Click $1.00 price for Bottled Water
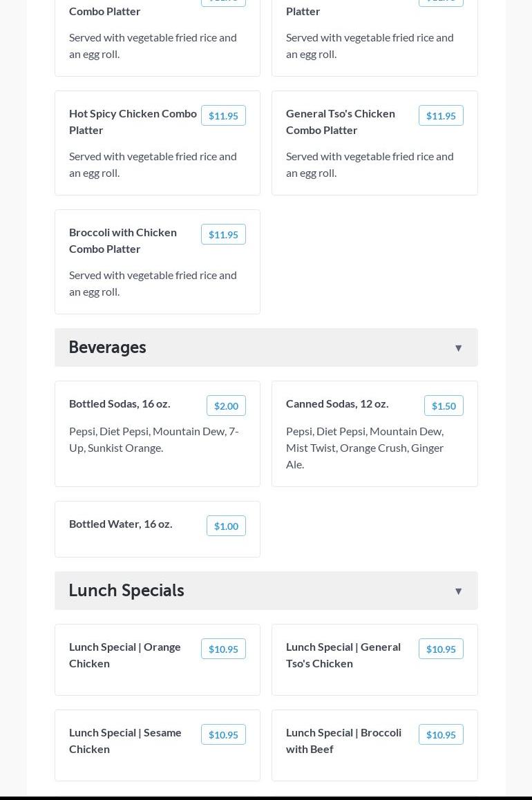Screen dimensions: 532x800 tap(226, 526)
